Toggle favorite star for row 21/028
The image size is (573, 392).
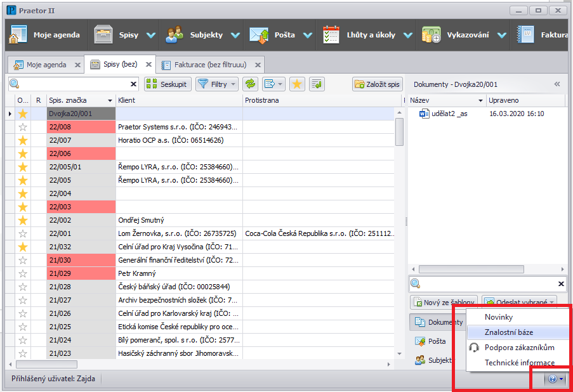pos(23,287)
